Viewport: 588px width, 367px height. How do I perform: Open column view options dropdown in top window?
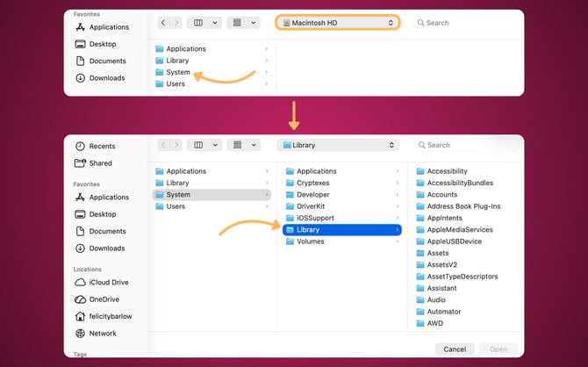tap(215, 23)
